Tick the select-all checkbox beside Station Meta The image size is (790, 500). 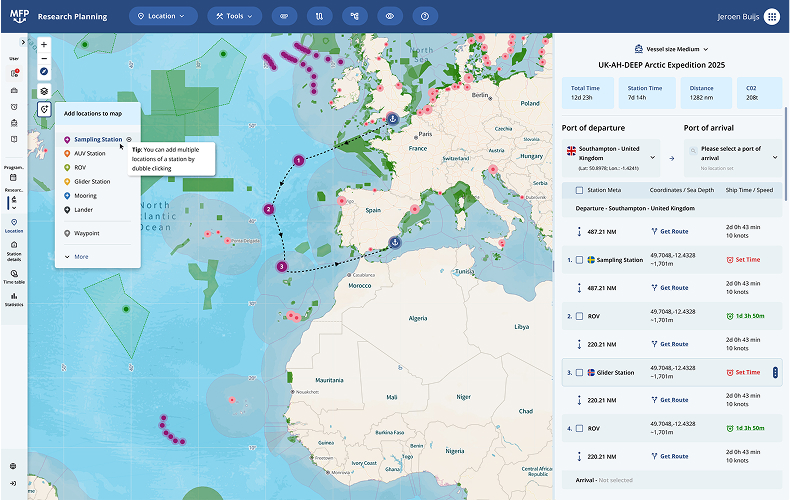(580, 190)
